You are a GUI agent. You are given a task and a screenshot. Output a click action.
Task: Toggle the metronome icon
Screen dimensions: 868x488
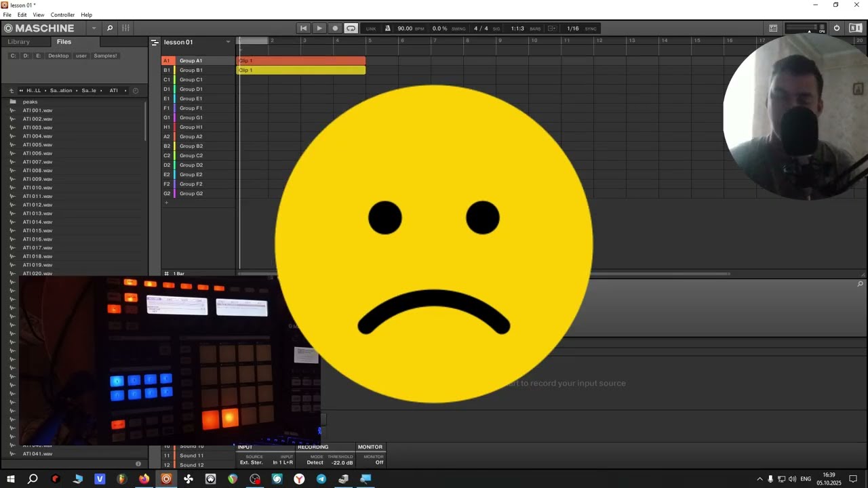tap(388, 28)
